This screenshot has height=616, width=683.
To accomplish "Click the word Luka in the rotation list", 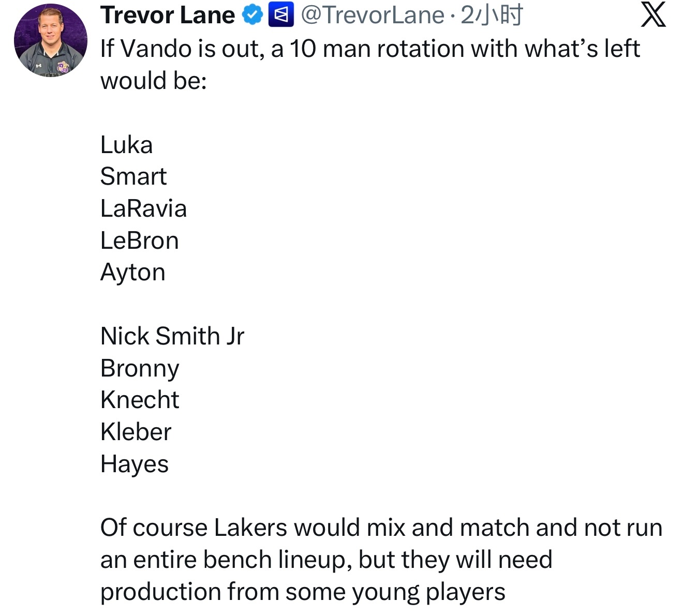I will tap(126, 145).
